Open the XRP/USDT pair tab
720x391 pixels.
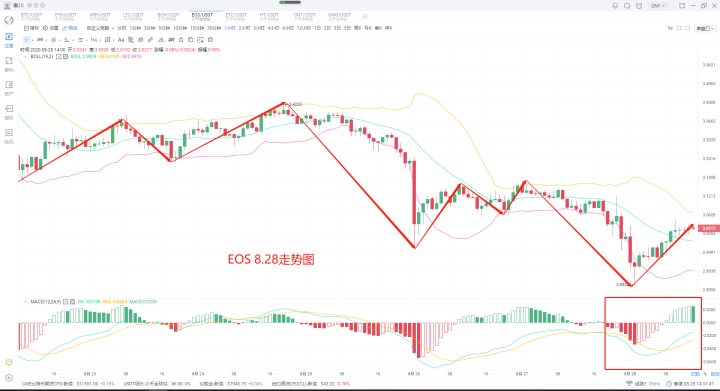click(x=100, y=17)
